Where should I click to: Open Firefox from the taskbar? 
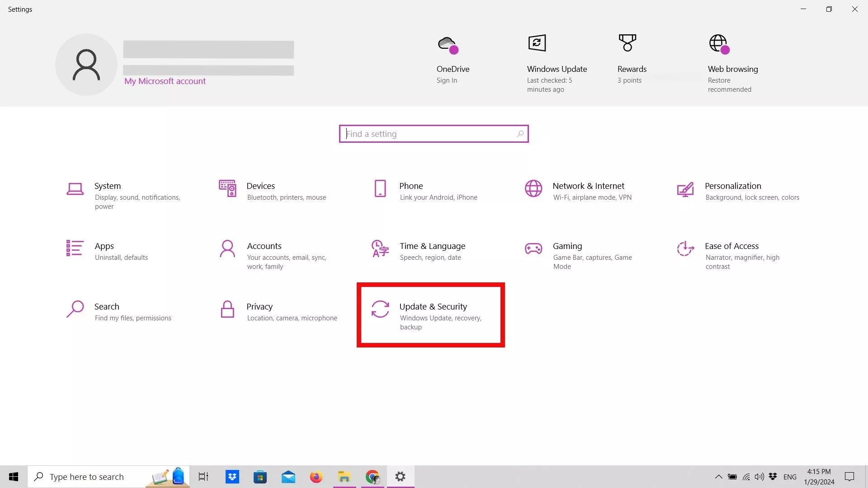[316, 477]
